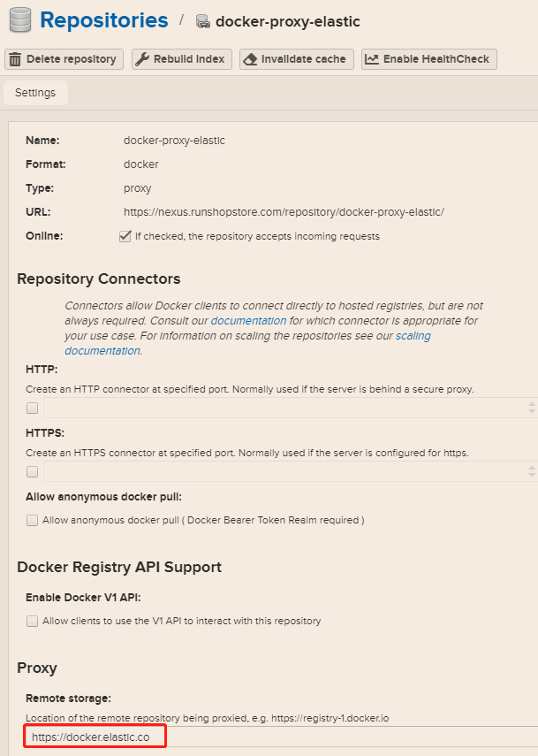Click the docker-proxy-elastic breadcrumb icon
The width and height of the screenshot is (538, 756).
click(x=202, y=21)
